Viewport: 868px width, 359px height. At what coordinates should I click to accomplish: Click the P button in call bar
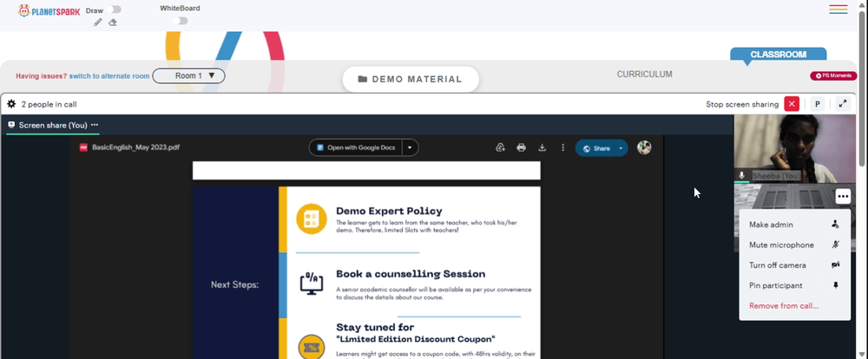[817, 104]
